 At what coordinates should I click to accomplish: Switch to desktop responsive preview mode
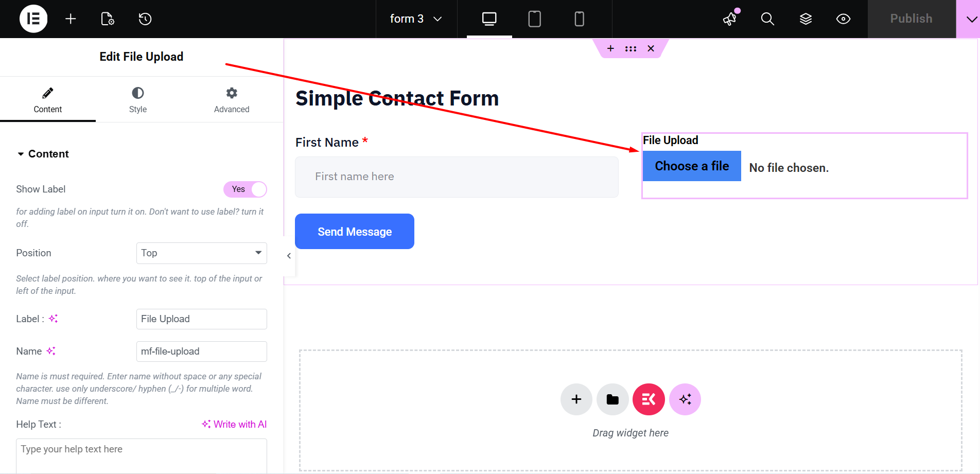click(488, 19)
